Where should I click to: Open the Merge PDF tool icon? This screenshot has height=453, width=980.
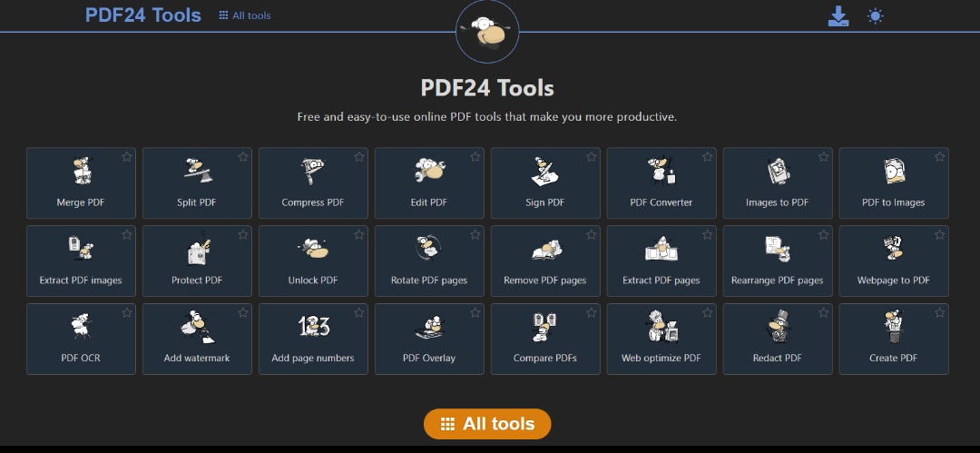(82, 171)
